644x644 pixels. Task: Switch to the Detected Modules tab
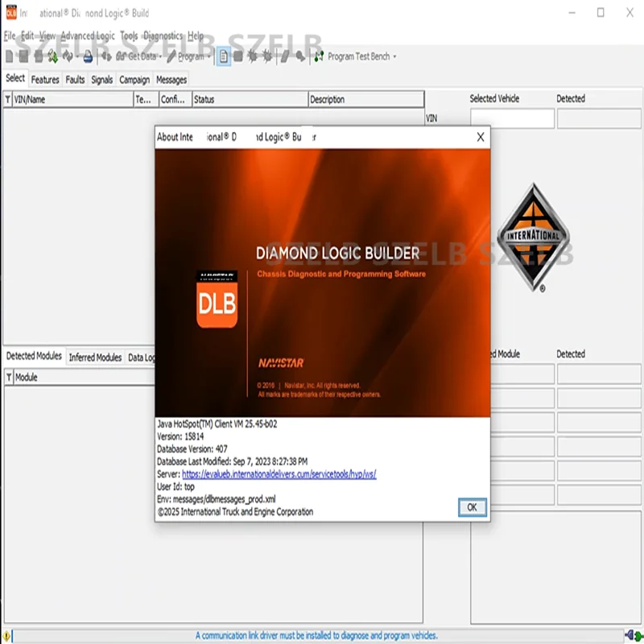pyautogui.click(x=34, y=356)
